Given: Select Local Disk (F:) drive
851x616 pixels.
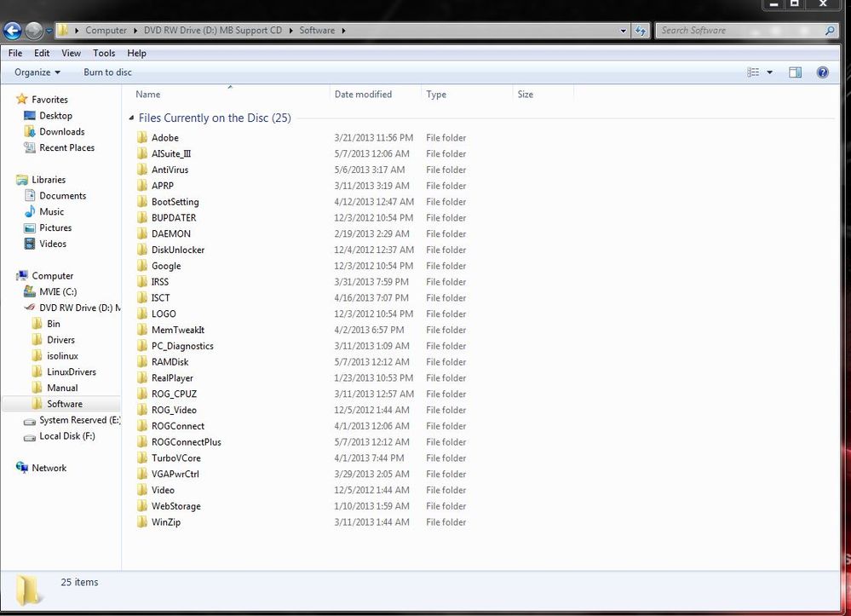Looking at the screenshot, I should (x=59, y=436).
